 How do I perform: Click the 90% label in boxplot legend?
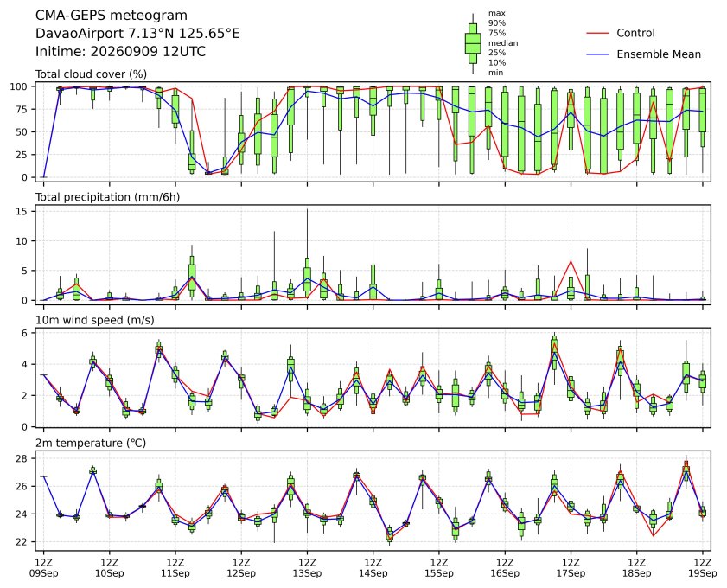[496, 23]
